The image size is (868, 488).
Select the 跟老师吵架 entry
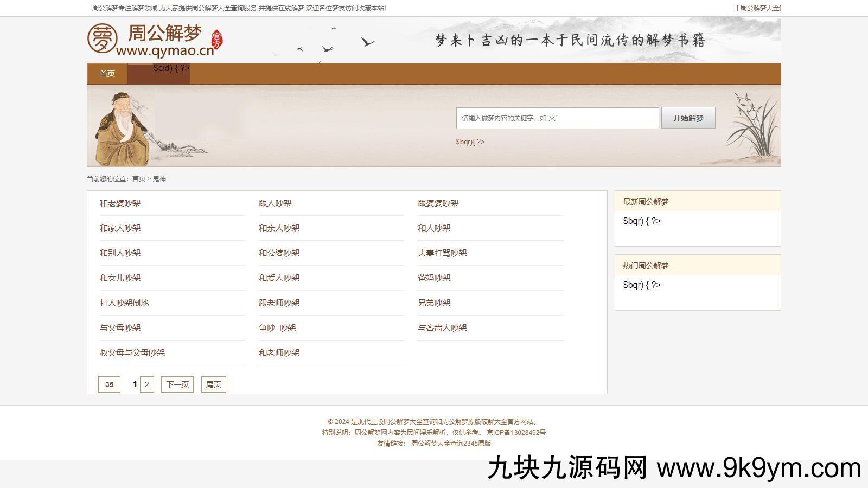click(279, 303)
